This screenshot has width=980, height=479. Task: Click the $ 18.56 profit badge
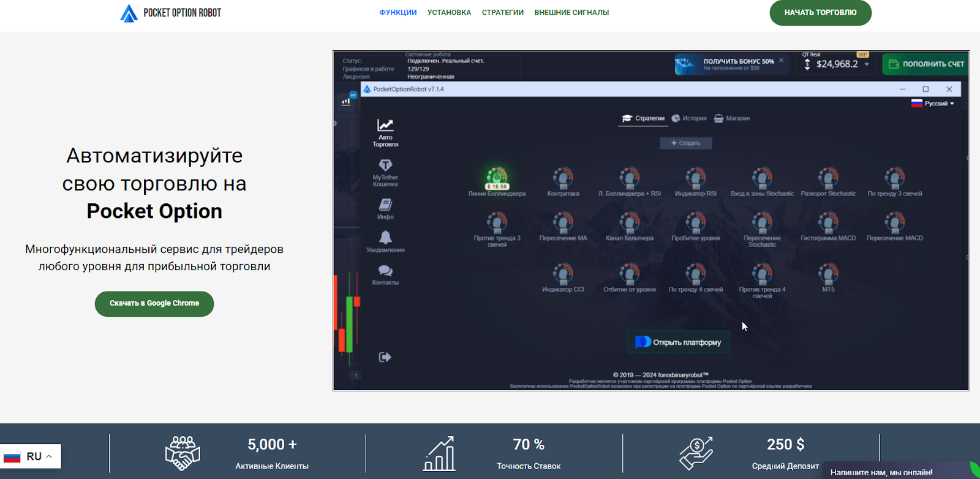point(497,186)
